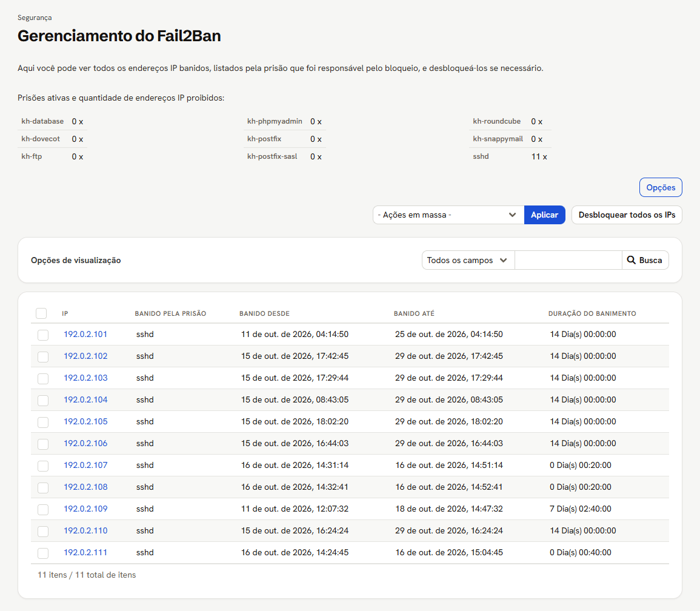
Task: Select checkbox for row 192.0.2.105
Action: (43, 422)
